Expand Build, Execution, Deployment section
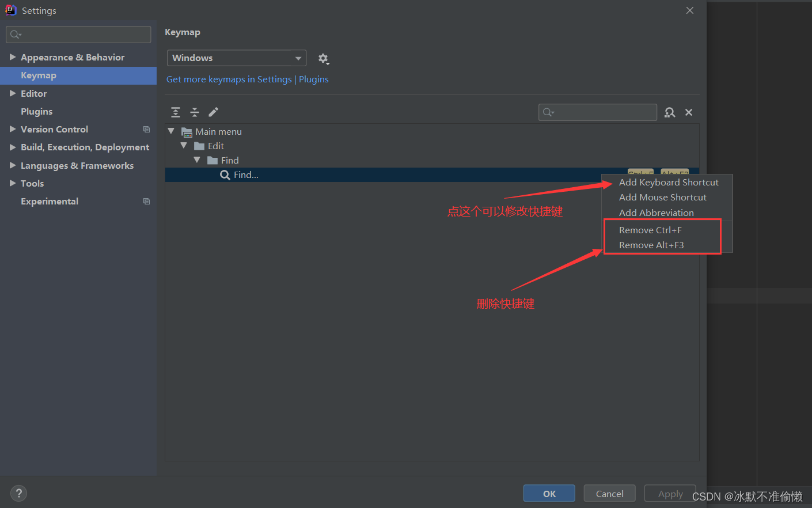The width and height of the screenshot is (812, 508). point(13,147)
